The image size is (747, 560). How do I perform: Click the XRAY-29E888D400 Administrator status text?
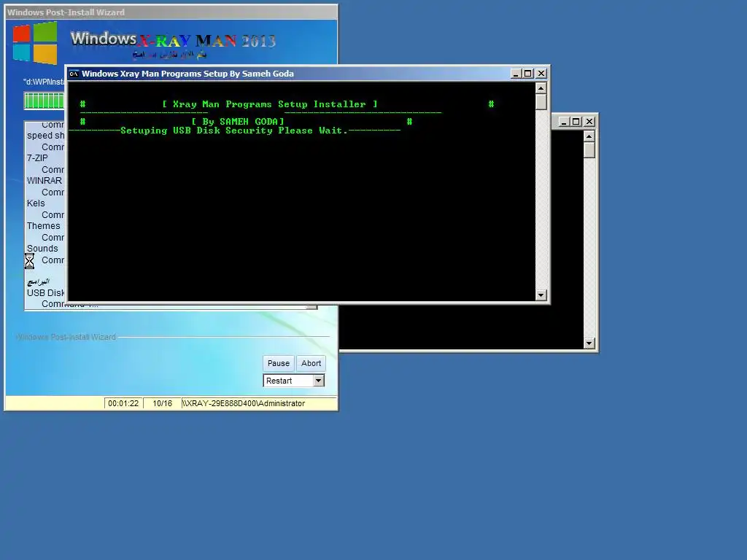pos(244,403)
